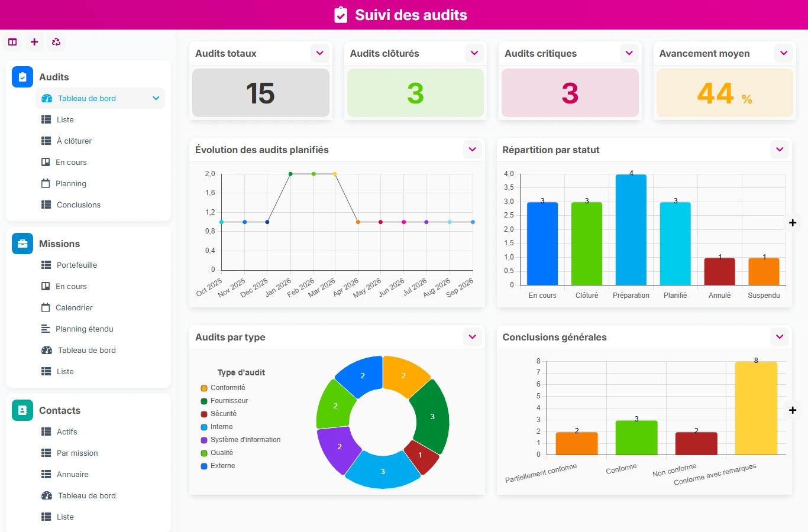This screenshot has width=808, height=532.
Task: Open the Avancement moyen card dropdown
Action: pyautogui.click(x=784, y=53)
